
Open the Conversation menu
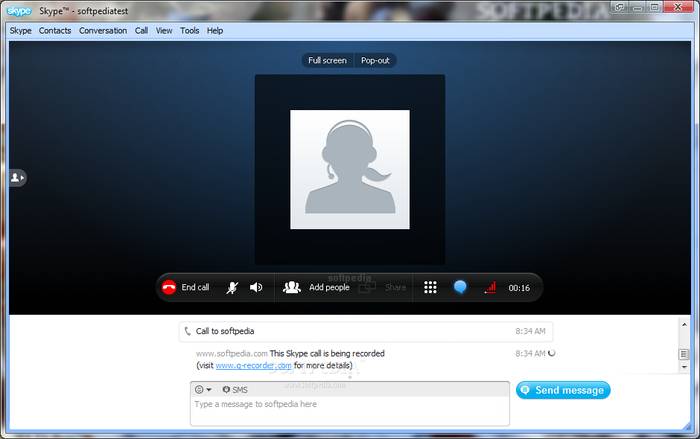(x=103, y=31)
